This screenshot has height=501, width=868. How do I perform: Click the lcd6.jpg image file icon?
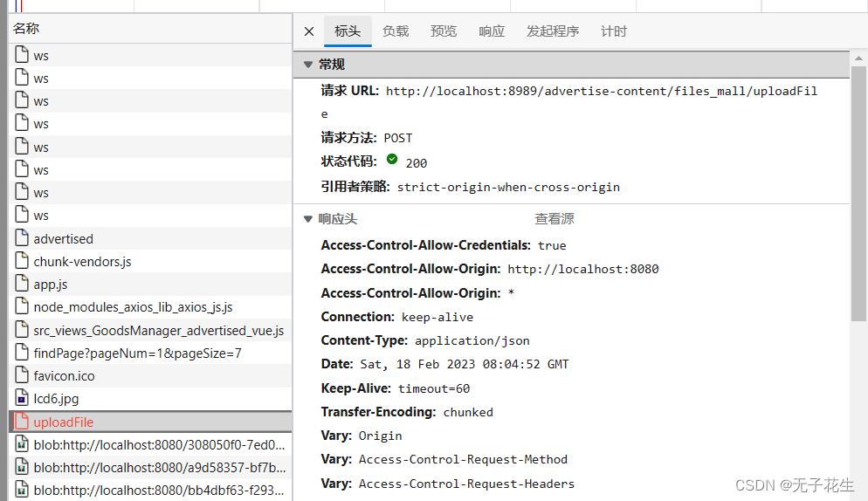coord(22,397)
